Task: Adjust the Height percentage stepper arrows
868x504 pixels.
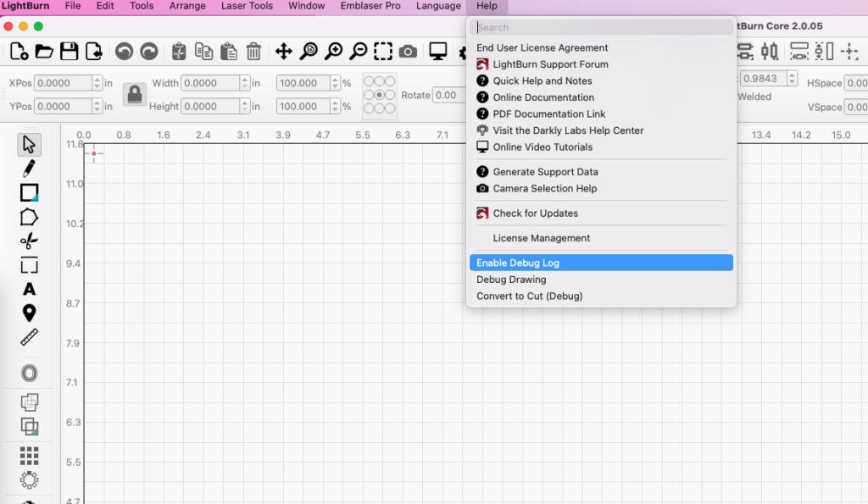Action: pos(332,107)
